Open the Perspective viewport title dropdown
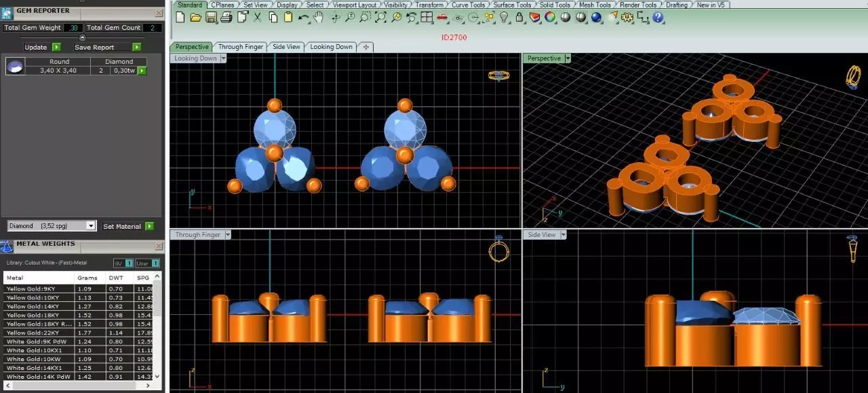The image size is (868, 393). pos(568,58)
